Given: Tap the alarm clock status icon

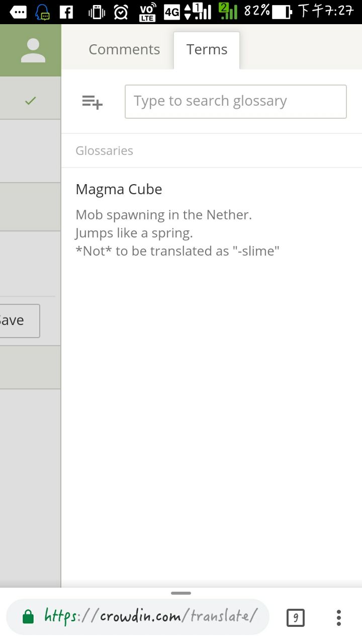Looking at the screenshot, I should 121,12.
